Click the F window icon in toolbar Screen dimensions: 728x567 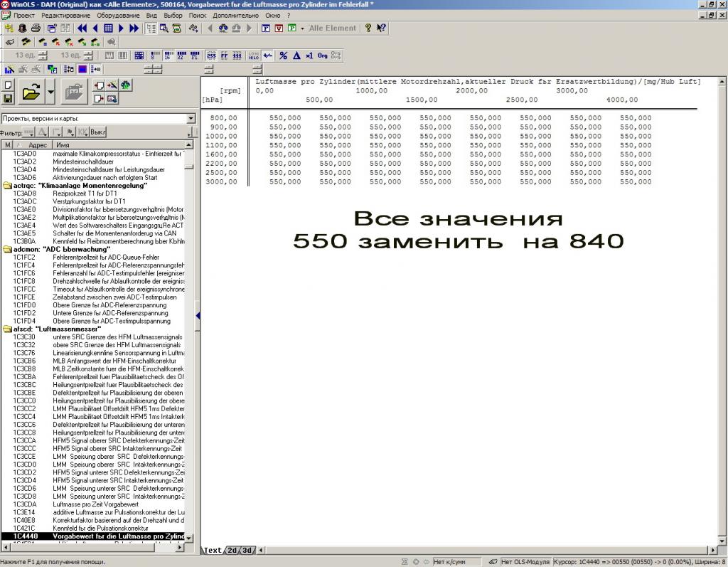pos(266,28)
